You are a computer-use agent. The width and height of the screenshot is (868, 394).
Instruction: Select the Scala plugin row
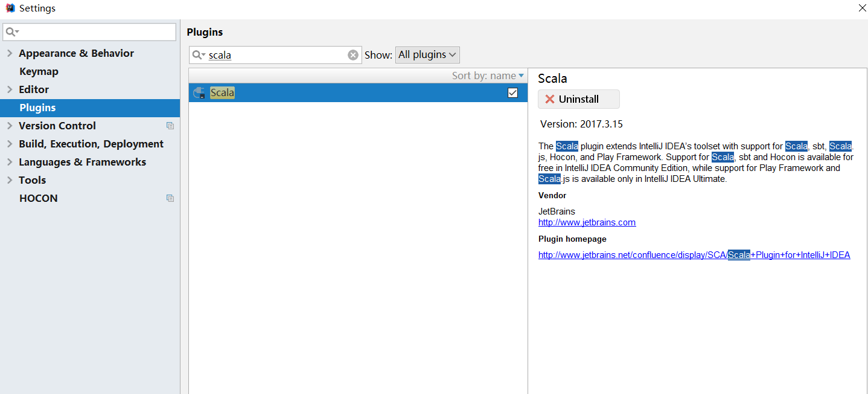(x=358, y=93)
